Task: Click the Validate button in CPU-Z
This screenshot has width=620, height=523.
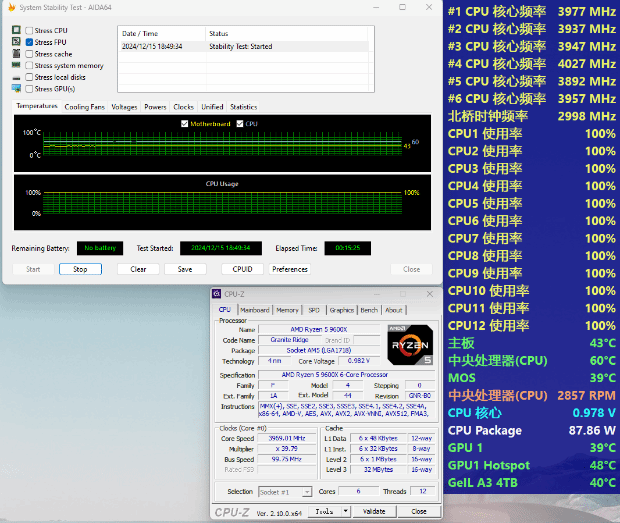Action: [x=374, y=511]
